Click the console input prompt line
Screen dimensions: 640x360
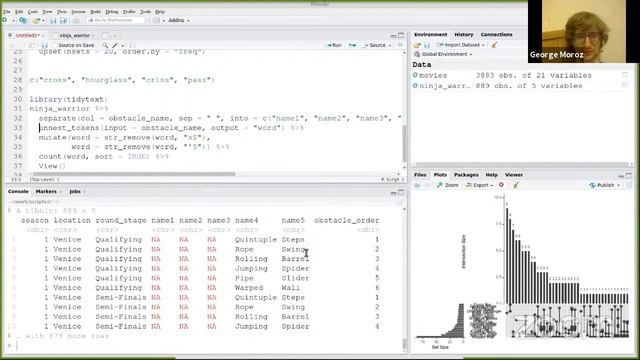click(x=204, y=346)
